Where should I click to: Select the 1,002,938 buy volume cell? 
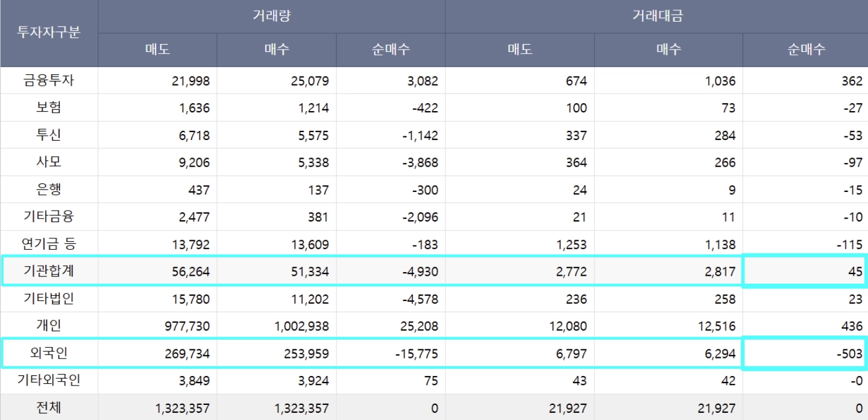(301, 326)
